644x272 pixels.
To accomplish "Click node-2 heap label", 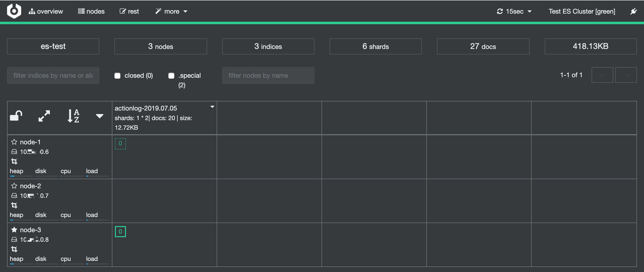I will pyautogui.click(x=17, y=215).
